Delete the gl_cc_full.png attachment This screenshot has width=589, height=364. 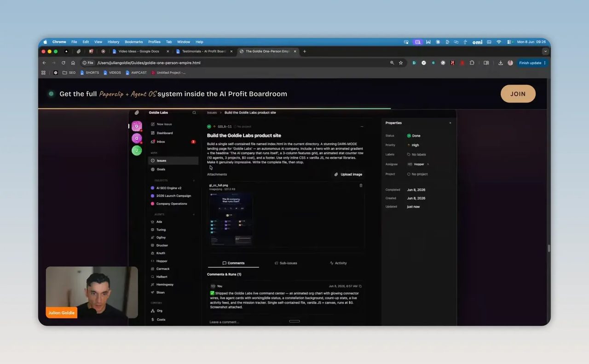click(x=361, y=185)
